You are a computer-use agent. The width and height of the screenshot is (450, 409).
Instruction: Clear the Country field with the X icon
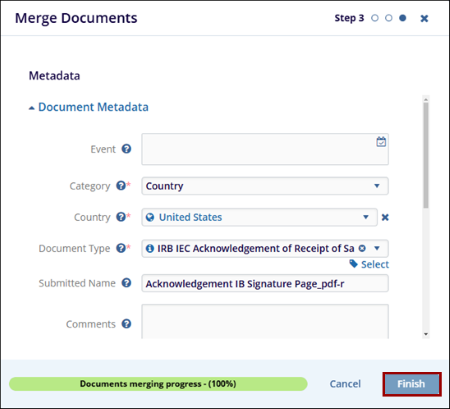[385, 217]
